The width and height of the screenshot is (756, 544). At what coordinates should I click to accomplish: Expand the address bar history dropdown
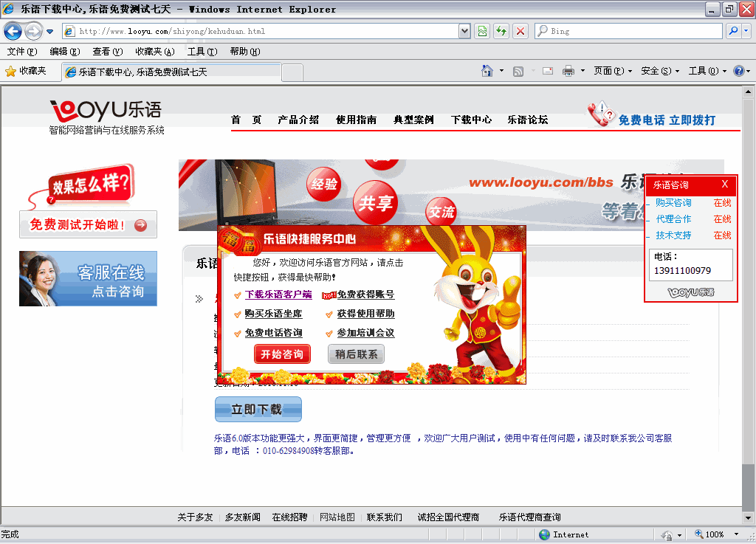464,31
